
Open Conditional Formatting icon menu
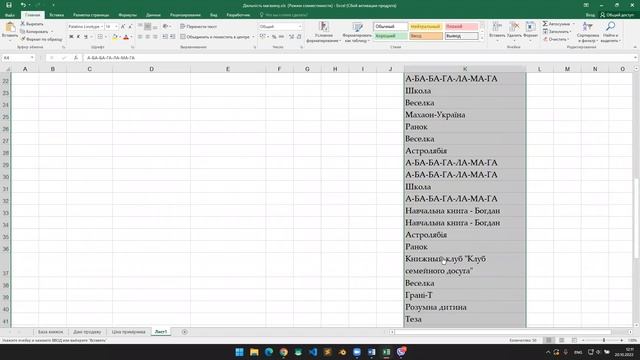point(324,27)
